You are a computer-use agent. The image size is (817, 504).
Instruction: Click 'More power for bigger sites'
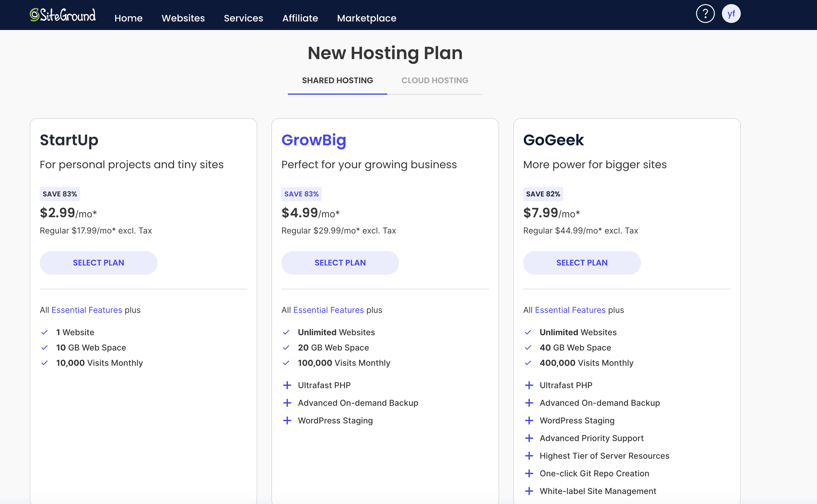[595, 165]
